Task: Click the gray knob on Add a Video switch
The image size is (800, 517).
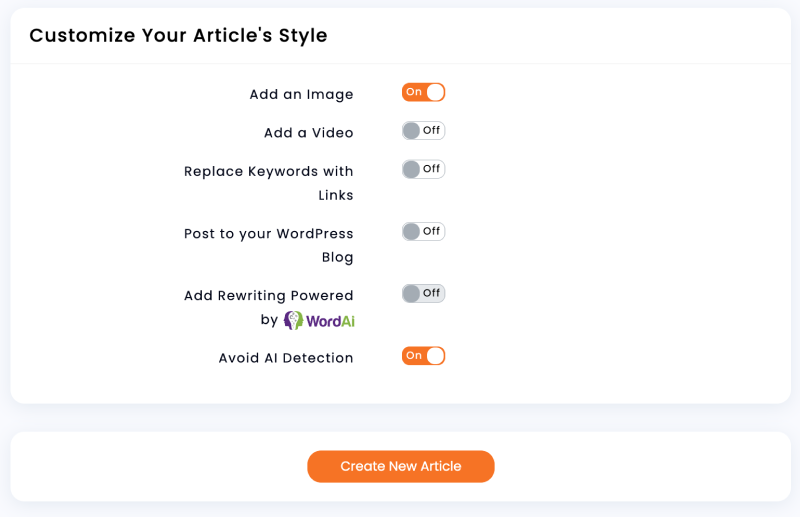Action: pos(411,130)
